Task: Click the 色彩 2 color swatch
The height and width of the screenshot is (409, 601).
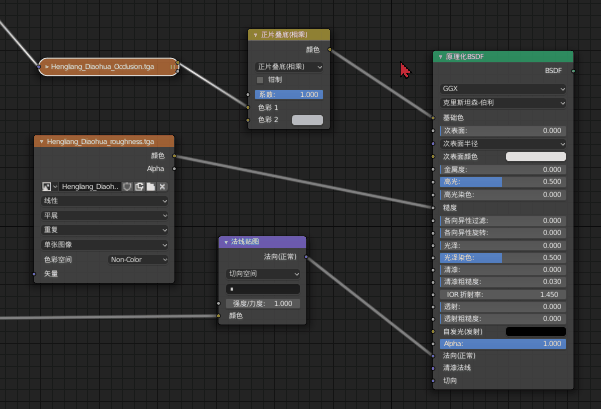Action: [307, 120]
